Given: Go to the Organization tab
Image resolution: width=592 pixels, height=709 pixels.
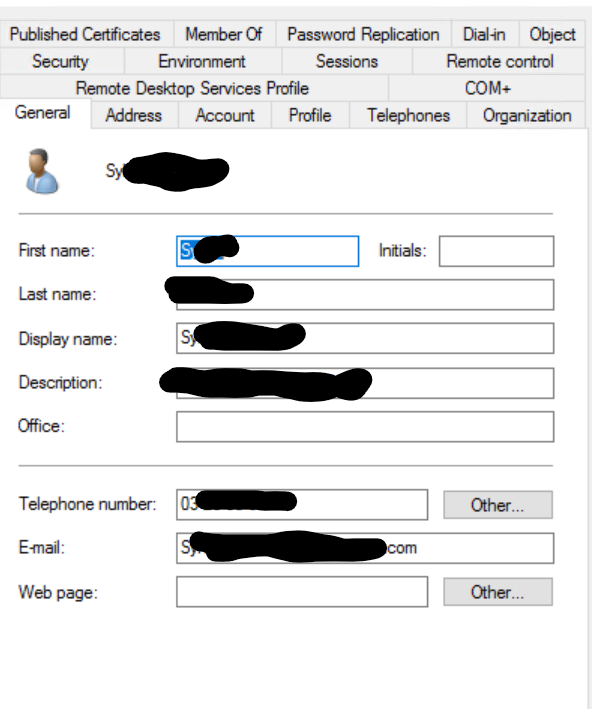Looking at the screenshot, I should [527, 115].
